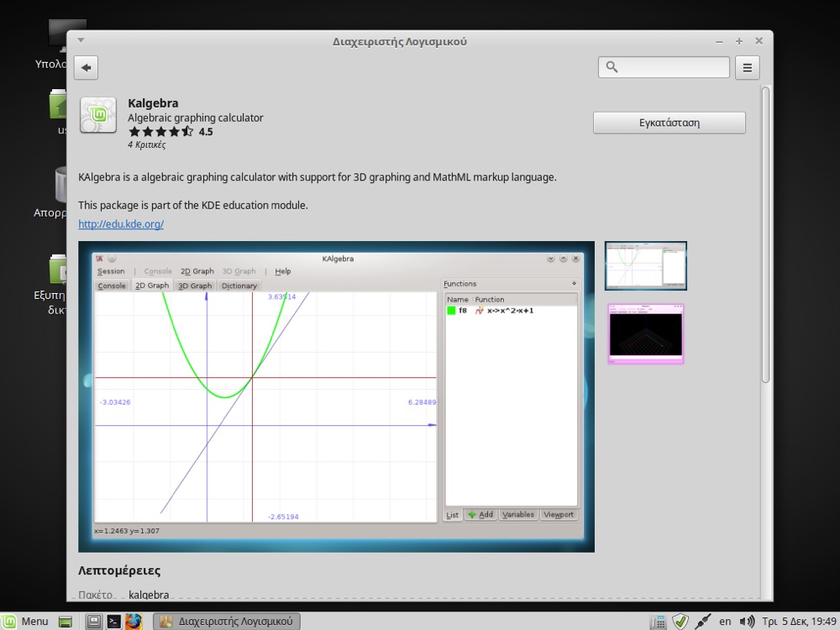Click the vertical scrollbar of the page
840x630 pixels.
(x=765, y=235)
